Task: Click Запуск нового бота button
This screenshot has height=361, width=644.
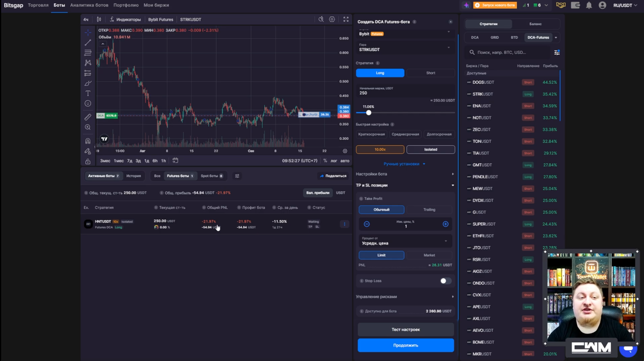Action: coord(495,5)
